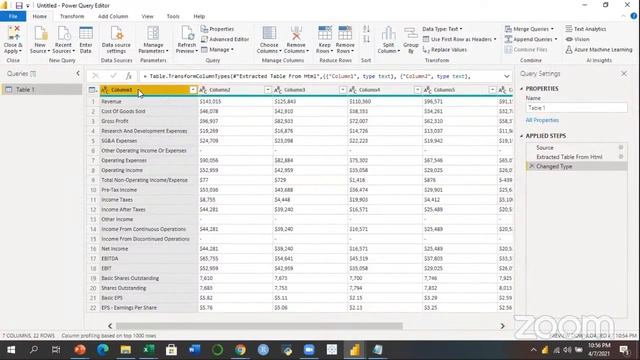Screen dimensions: 640x360
Task: Open the Data Type: Text dropdown
Action: coord(442,29)
